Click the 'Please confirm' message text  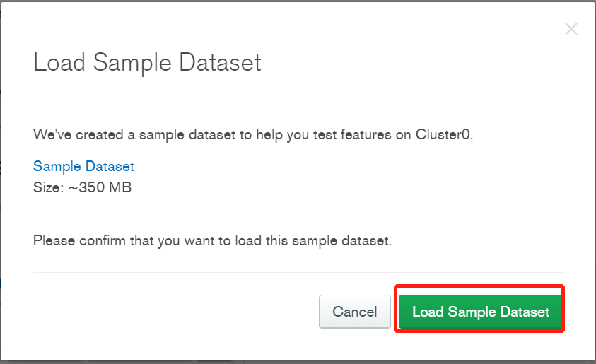coord(212,240)
